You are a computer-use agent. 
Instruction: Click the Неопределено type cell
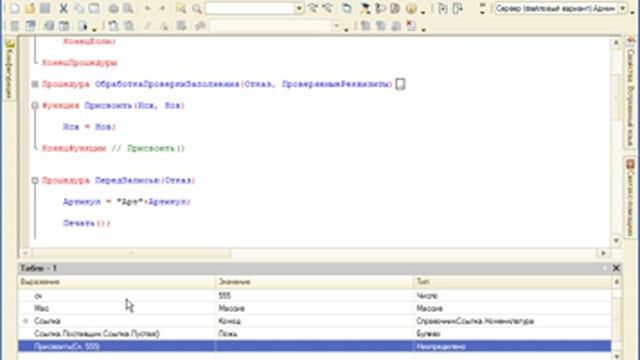512,346
